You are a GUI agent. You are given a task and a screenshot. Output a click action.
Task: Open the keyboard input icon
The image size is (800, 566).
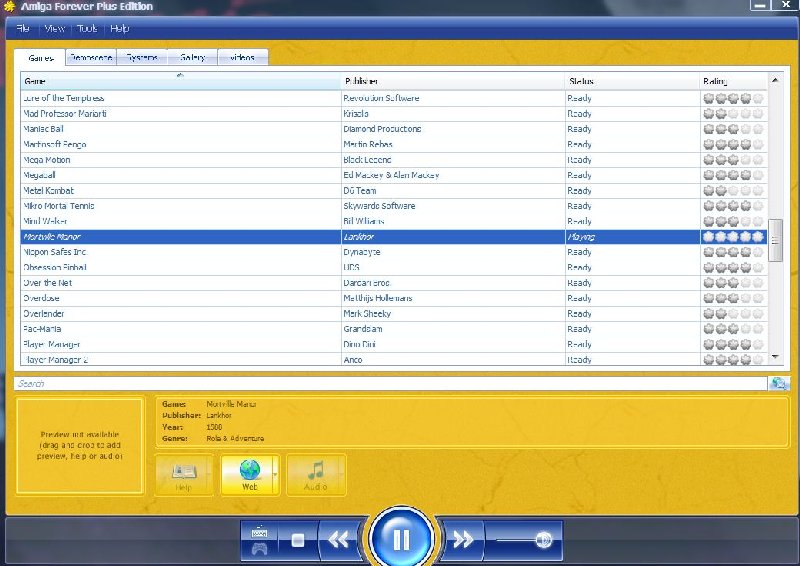[259, 531]
